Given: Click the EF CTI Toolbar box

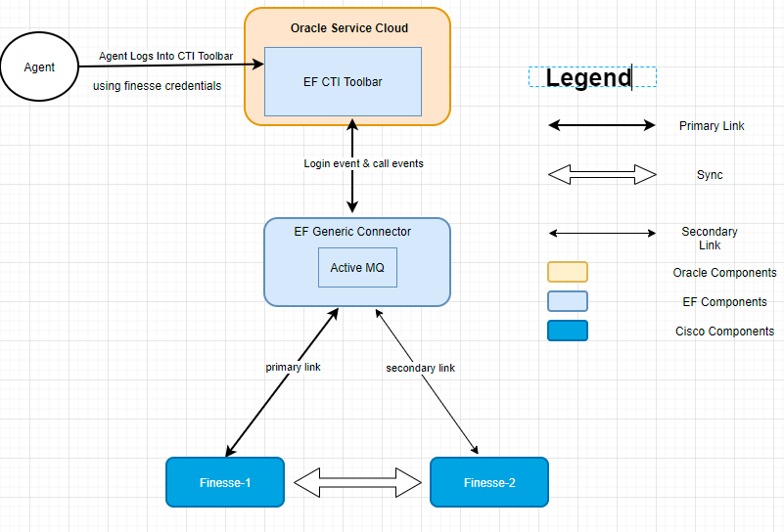Looking at the screenshot, I should coord(343,82).
